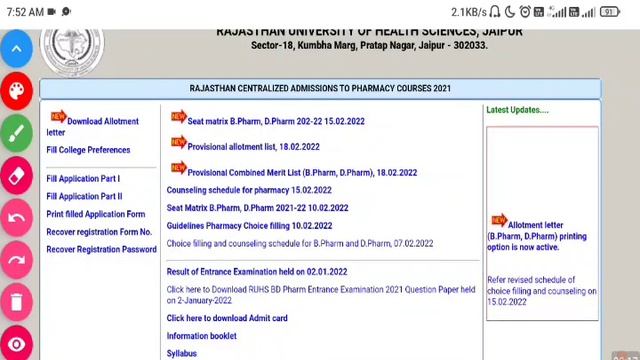Open the Information booklet link

point(201,336)
